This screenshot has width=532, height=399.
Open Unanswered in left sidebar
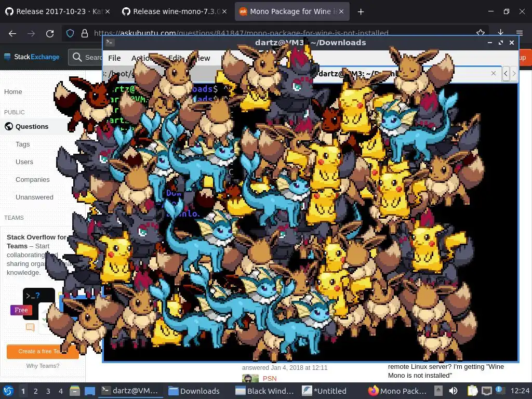tap(34, 197)
